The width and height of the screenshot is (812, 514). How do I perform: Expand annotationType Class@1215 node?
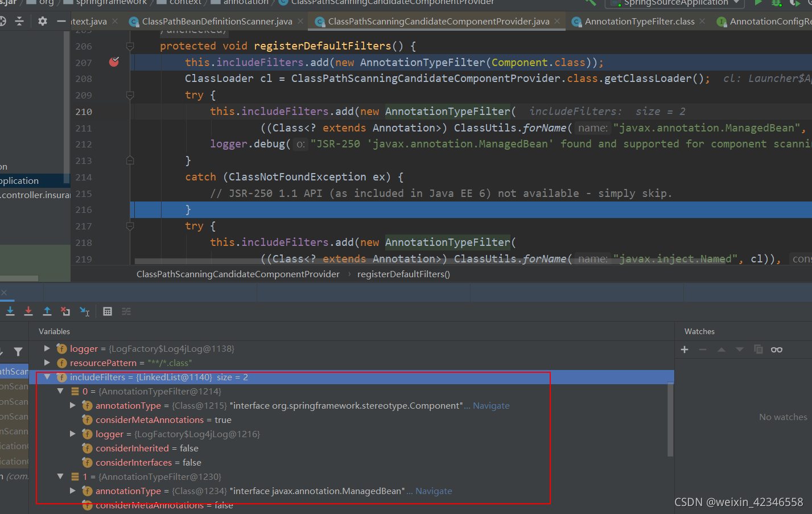(x=73, y=405)
